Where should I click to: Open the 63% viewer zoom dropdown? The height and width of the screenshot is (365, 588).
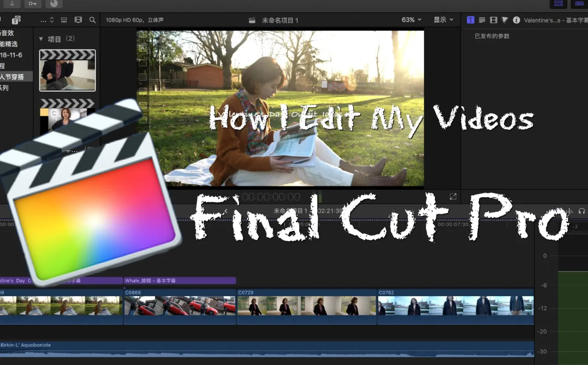coord(411,20)
